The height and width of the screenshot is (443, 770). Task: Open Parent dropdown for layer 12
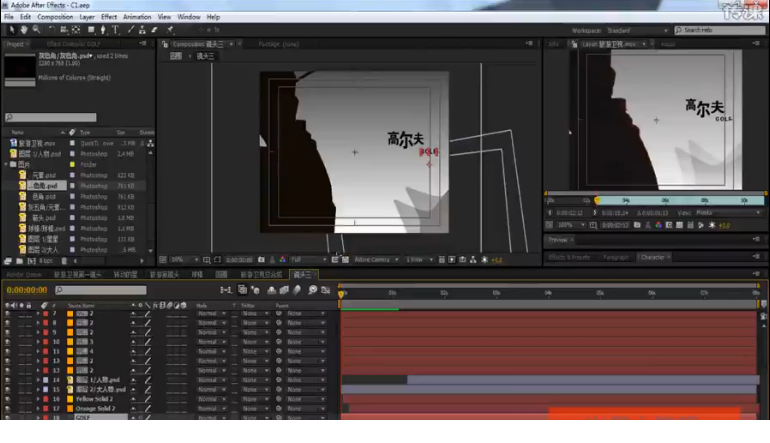pos(306,361)
